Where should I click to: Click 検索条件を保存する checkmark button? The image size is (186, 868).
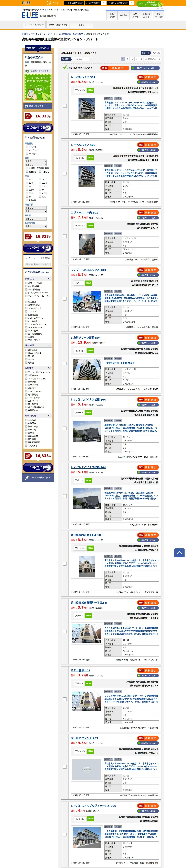tap(38, 71)
